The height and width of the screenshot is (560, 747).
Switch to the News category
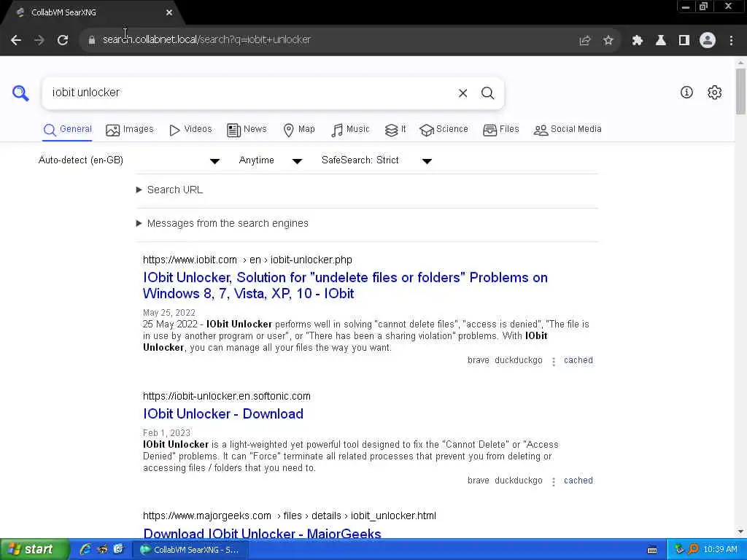tap(247, 130)
